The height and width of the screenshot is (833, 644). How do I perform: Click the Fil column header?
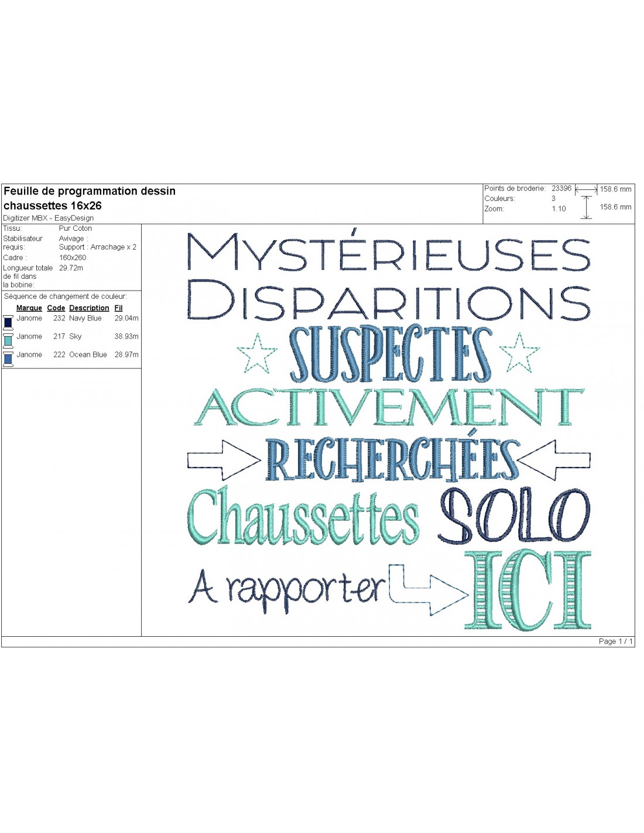(118, 308)
